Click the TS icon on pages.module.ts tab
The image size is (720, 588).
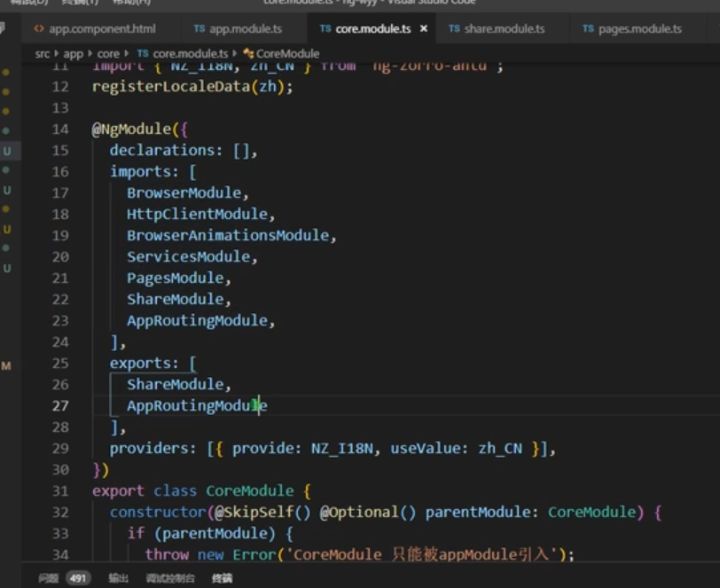pos(588,29)
